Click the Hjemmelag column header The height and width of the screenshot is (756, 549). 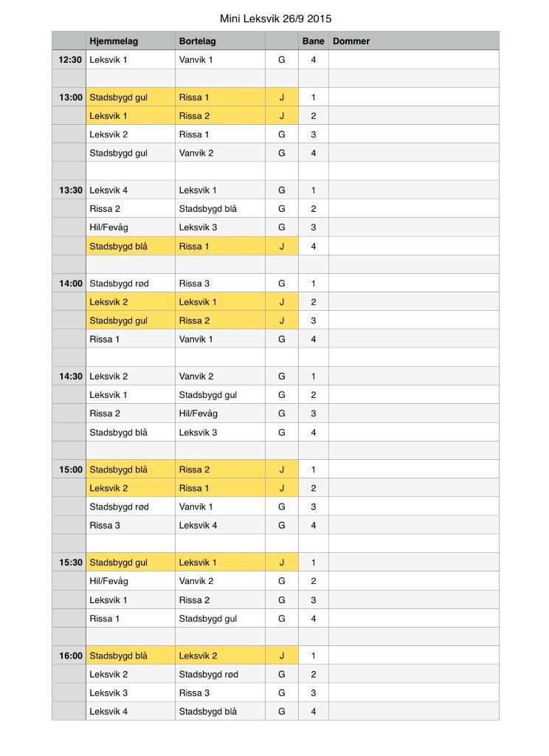[x=130, y=41]
